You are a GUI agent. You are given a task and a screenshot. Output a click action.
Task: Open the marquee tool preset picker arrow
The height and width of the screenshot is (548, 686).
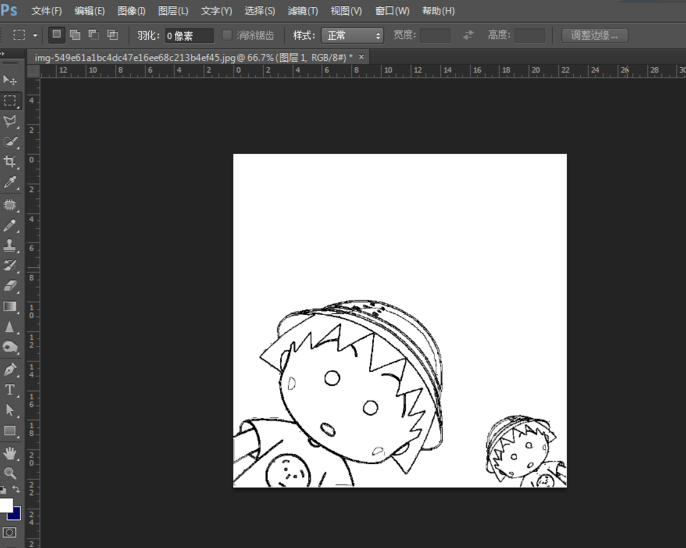35,35
